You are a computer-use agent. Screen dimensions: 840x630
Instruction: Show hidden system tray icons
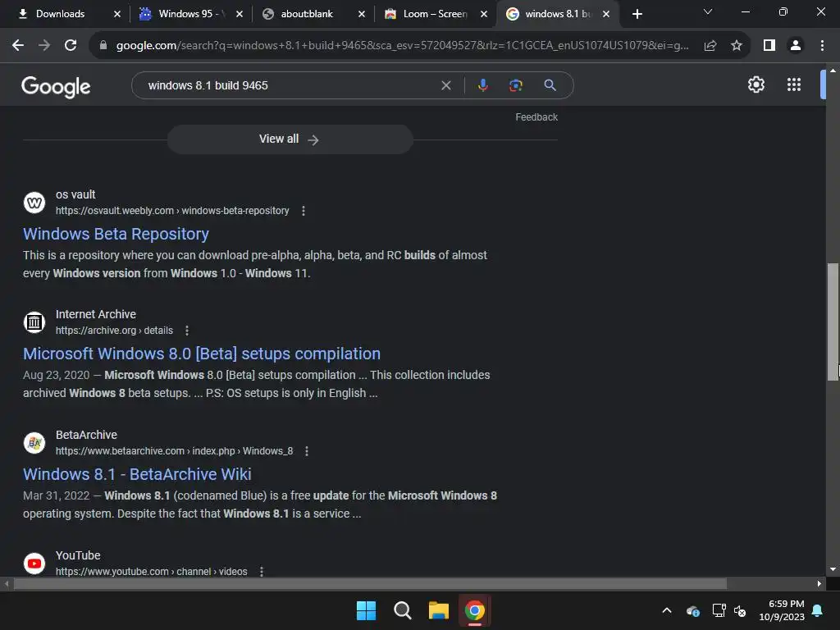point(666,610)
